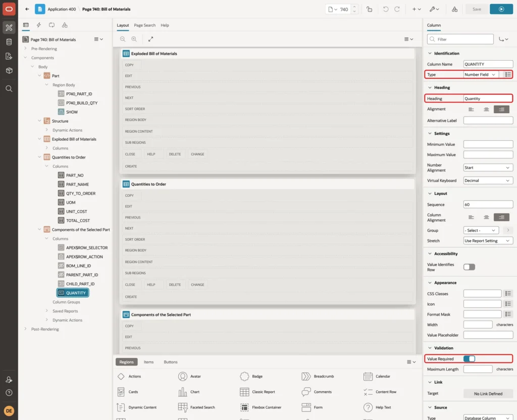Open the Type Number Field dropdown
This screenshot has width=517, height=420.
[x=481, y=75]
